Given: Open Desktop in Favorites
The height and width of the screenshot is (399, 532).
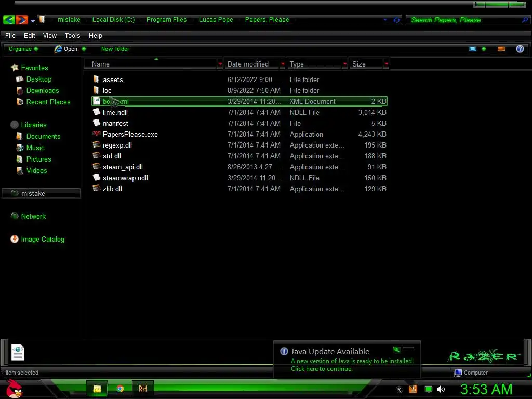Looking at the screenshot, I should point(38,79).
